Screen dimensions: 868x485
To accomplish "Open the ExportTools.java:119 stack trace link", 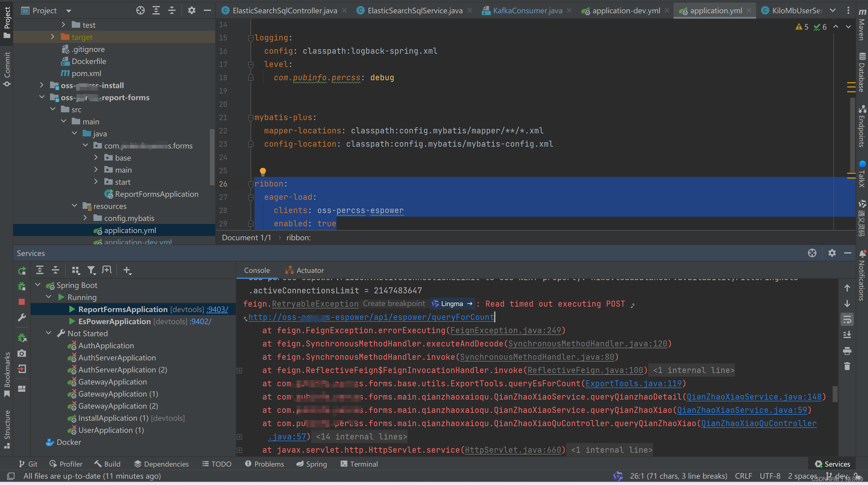I will [633, 384].
